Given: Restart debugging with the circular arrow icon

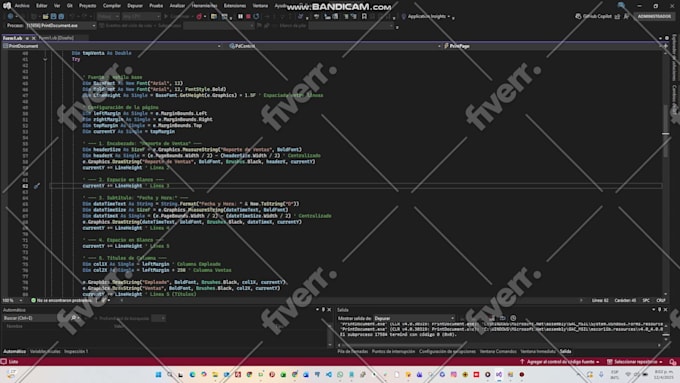Looking at the screenshot, I should 256,16.
